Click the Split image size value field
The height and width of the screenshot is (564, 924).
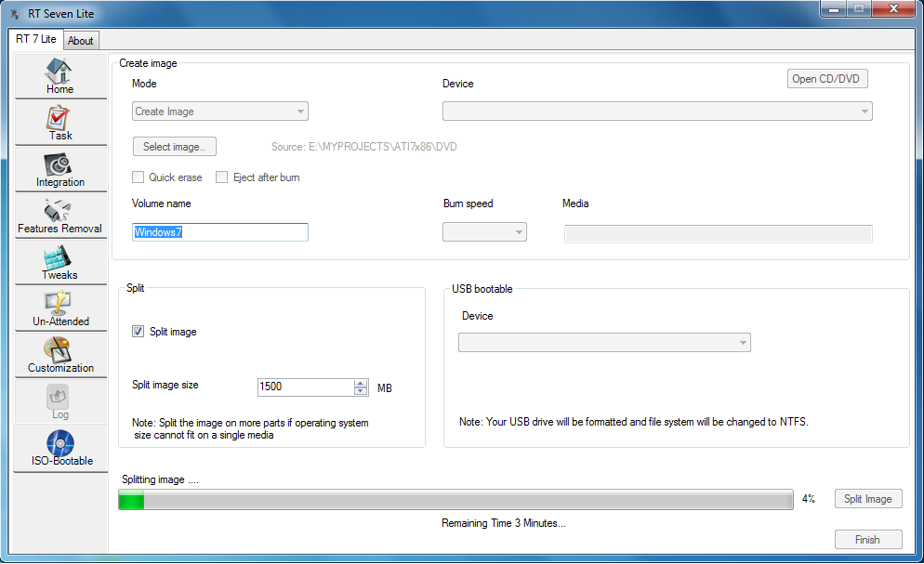tap(306, 387)
